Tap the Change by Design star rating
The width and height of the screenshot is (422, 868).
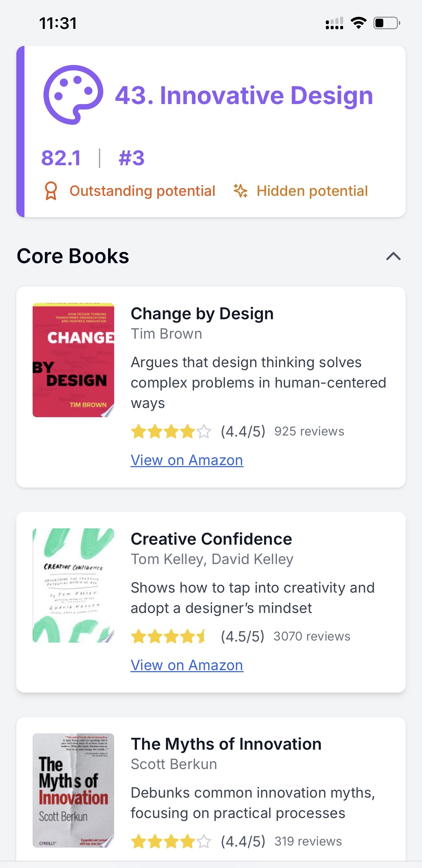[171, 431]
